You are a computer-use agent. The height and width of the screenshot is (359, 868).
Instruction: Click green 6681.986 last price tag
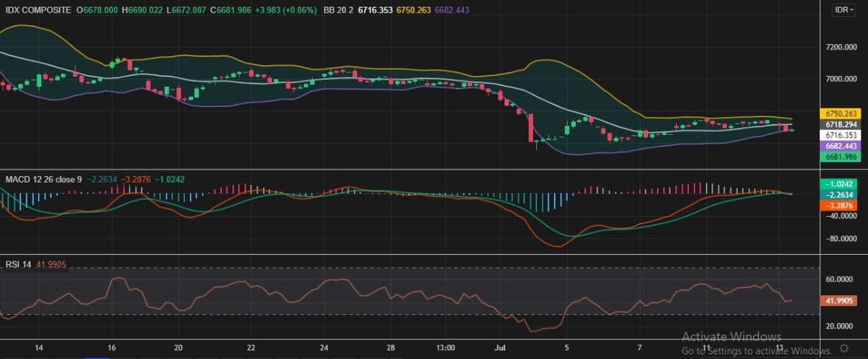pyautogui.click(x=840, y=157)
